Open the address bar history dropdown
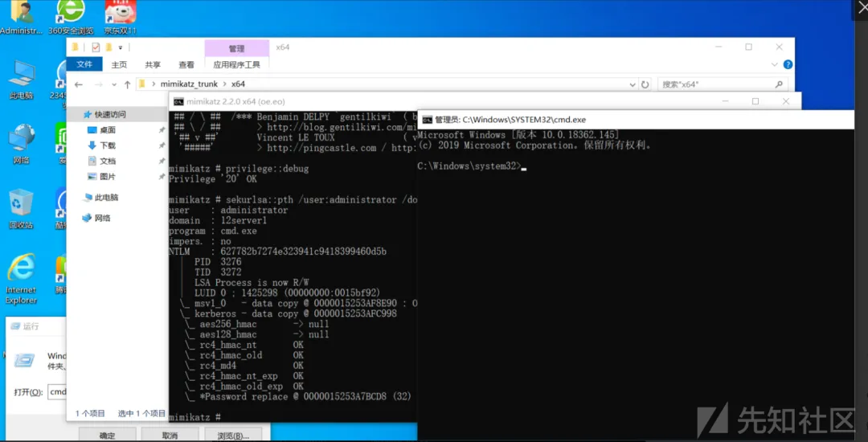This screenshot has height=442, width=868. 633,84
